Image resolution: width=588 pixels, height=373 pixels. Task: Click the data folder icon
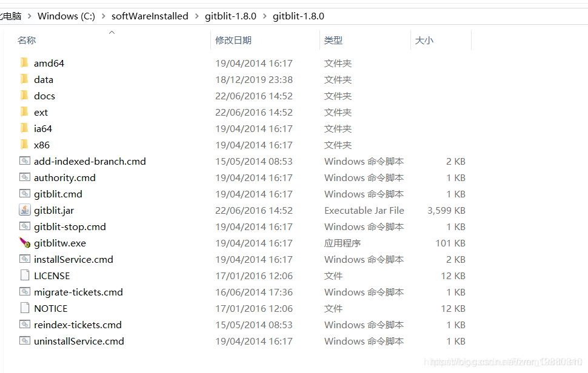coord(24,79)
